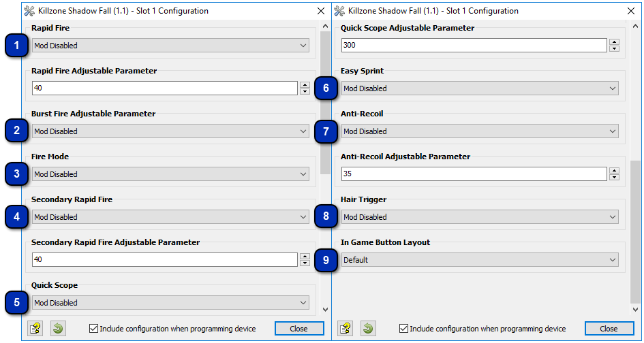
Task: Open help icon in right window
Action: tap(346, 328)
